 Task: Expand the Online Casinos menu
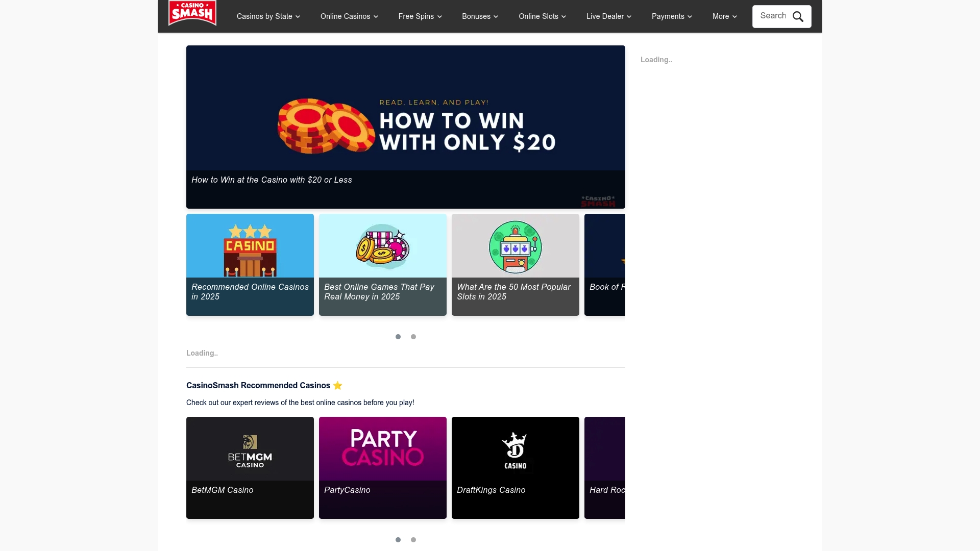click(x=350, y=16)
